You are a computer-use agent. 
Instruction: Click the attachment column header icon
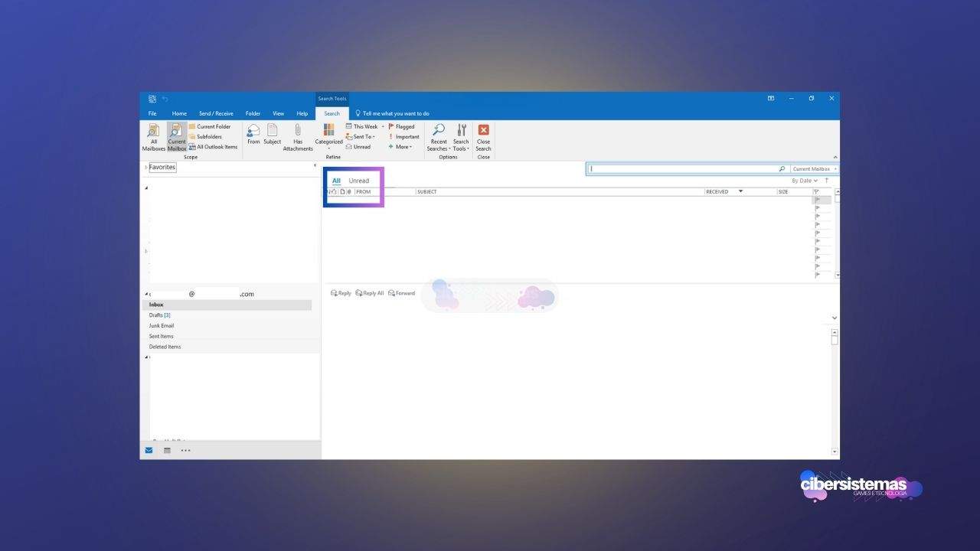(349, 191)
